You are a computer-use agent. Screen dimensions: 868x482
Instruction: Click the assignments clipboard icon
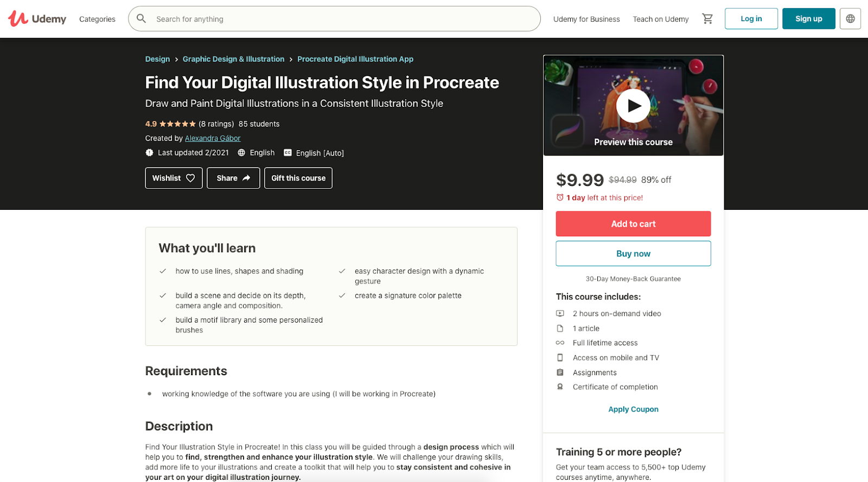(x=560, y=372)
